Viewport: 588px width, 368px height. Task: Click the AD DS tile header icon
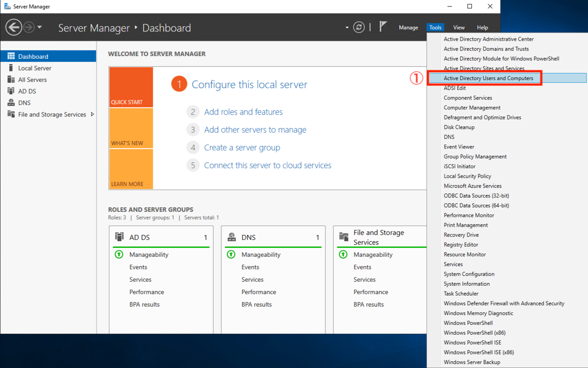(119, 237)
